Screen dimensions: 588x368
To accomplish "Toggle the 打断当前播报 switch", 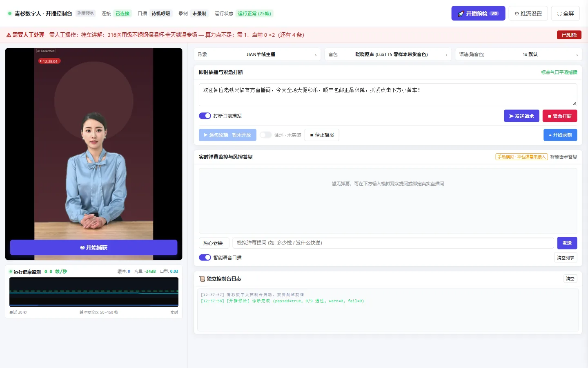I will click(205, 116).
